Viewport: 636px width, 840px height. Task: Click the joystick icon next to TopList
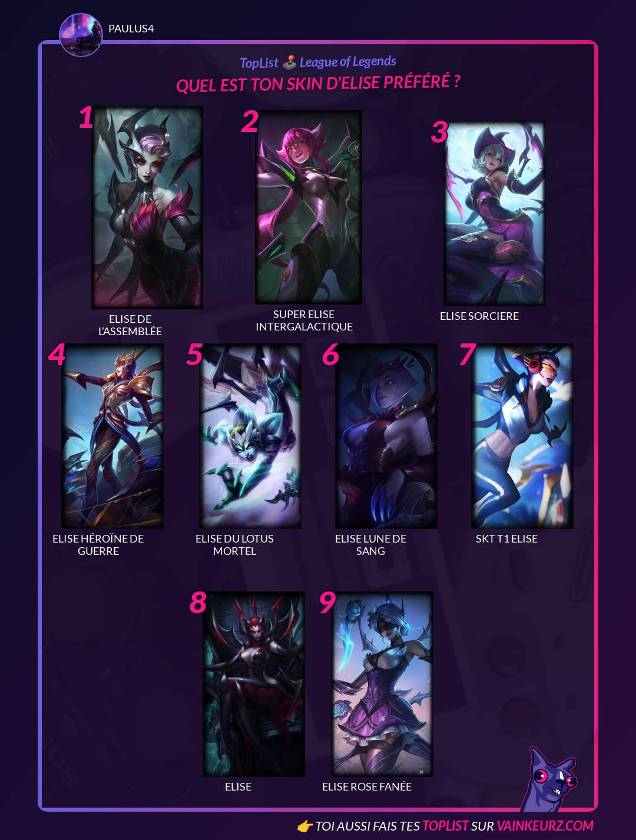(289, 62)
